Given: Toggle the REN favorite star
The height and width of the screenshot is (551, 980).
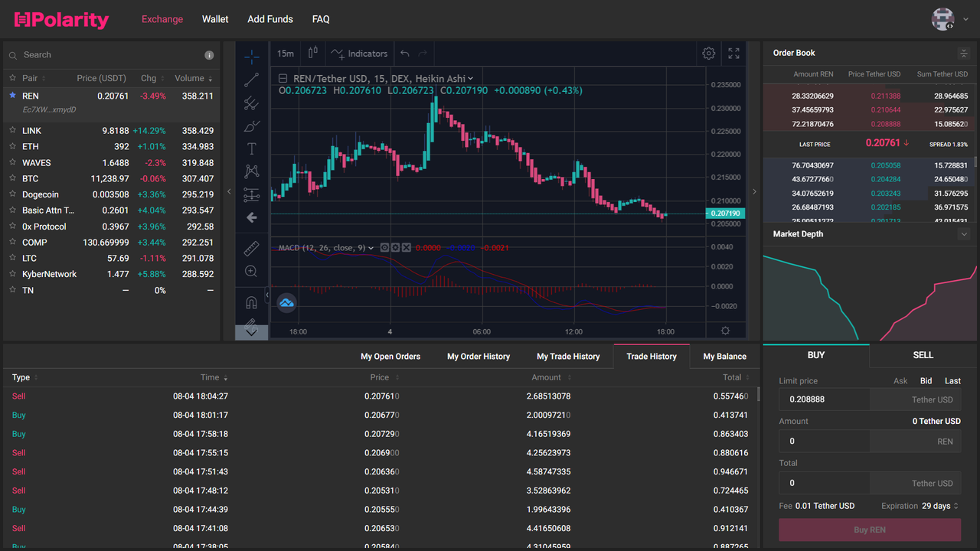Looking at the screenshot, I should pyautogui.click(x=12, y=96).
